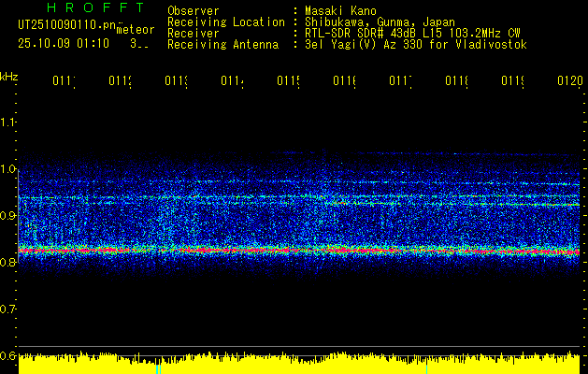588x374 pixels.
Task: Click the yellow signal level graph at the bottom
Action: (x=299, y=365)
